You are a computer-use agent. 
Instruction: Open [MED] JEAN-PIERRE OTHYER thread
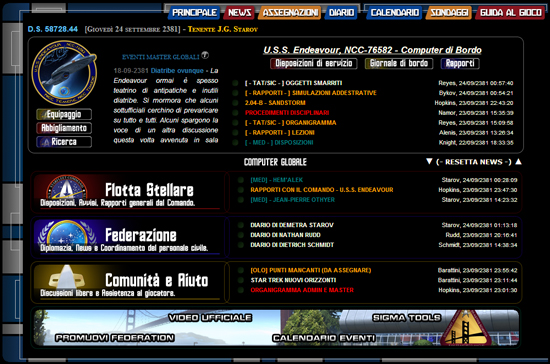[293, 200]
